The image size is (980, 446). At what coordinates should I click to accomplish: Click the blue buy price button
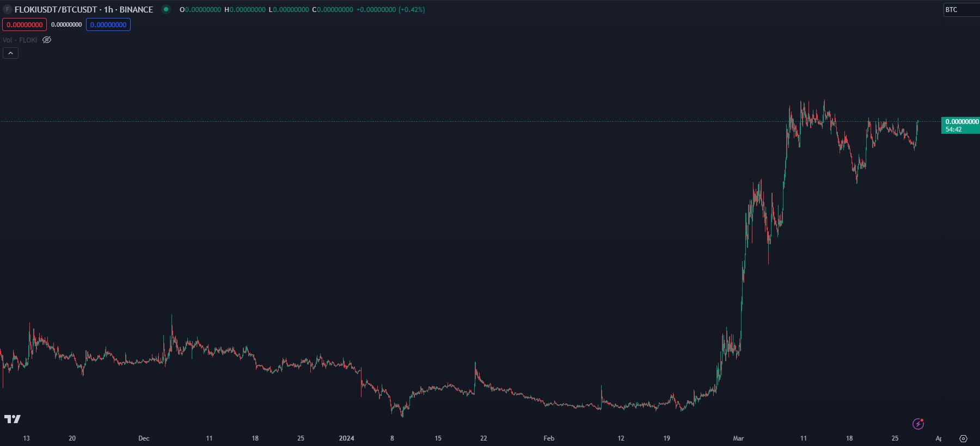point(108,24)
